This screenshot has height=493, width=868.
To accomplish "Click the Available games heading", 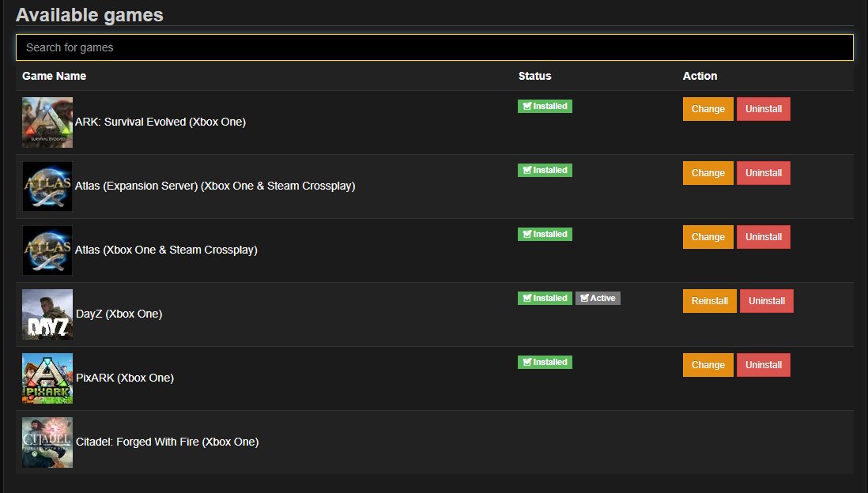I will click(x=89, y=15).
